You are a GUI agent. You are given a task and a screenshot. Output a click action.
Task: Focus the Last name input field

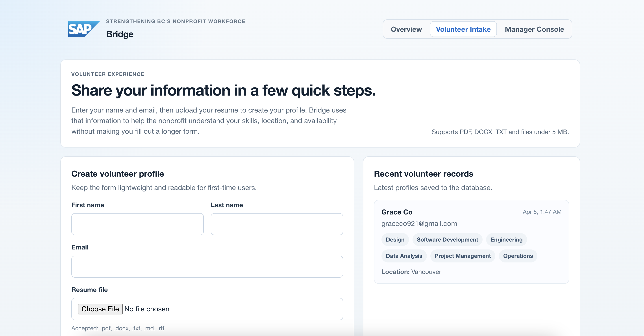click(276, 224)
